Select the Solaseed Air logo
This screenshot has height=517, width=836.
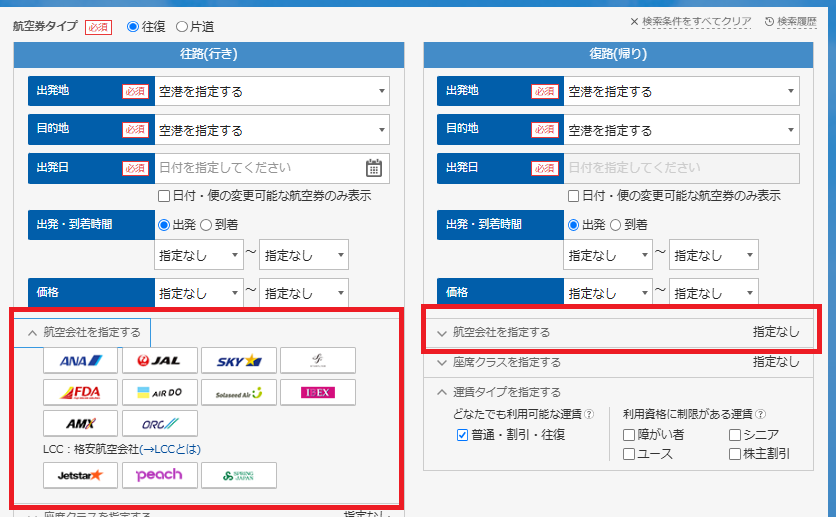tap(238, 392)
